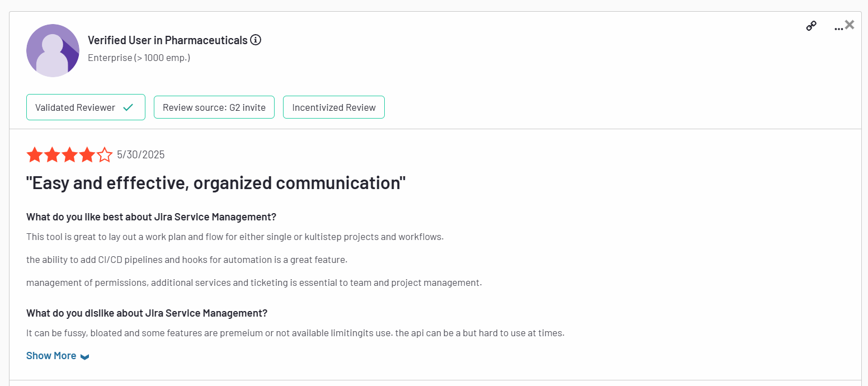This screenshot has width=868, height=386.
Task: Close the review panel with the X
Action: [850, 25]
